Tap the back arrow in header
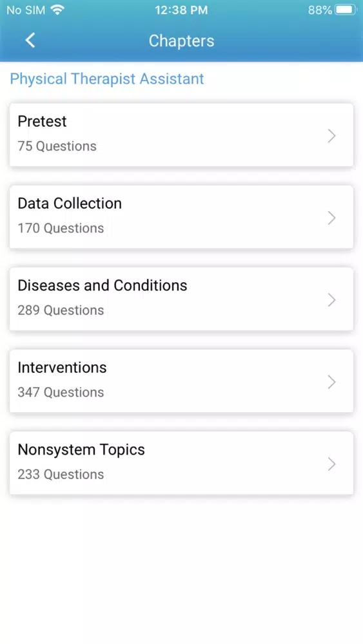363x644 pixels. point(30,40)
